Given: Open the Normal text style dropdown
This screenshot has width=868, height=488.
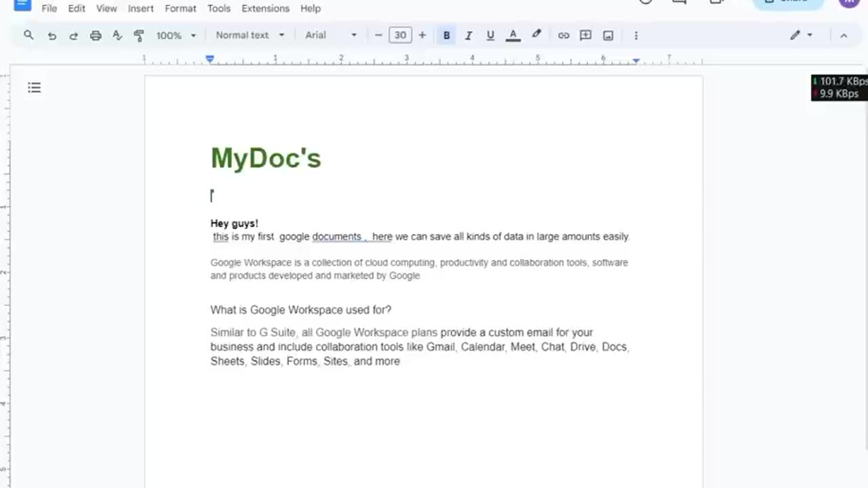Looking at the screenshot, I should pyautogui.click(x=250, y=35).
